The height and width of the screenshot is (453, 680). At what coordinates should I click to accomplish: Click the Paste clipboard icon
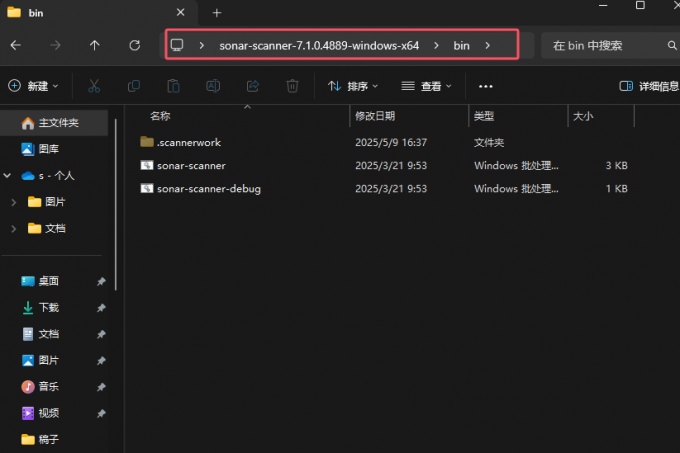click(x=173, y=86)
